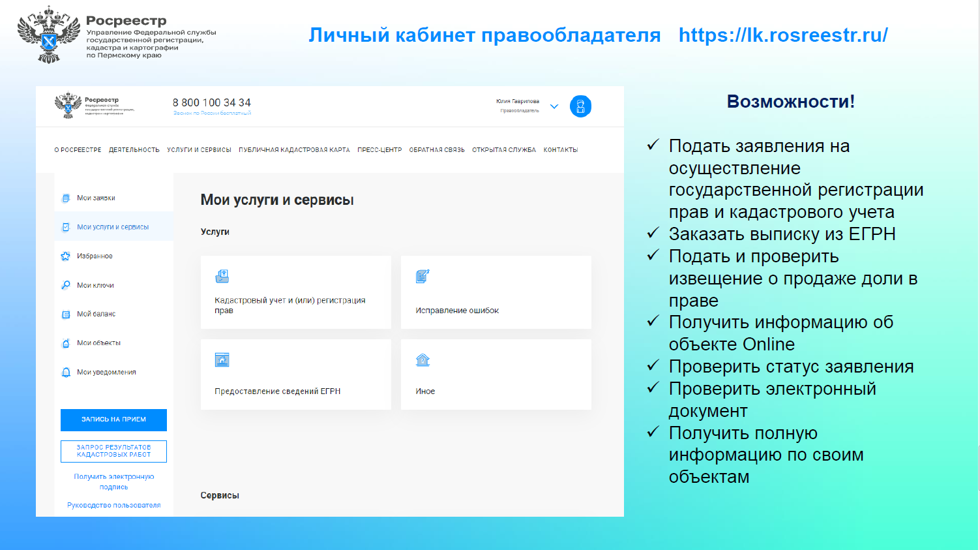Open the Открытая служба menu
This screenshot has height=550, width=980.
coord(504,150)
